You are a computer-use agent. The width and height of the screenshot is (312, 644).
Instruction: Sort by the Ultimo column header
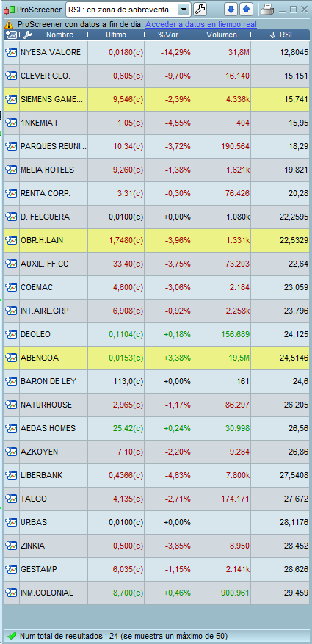pos(116,35)
